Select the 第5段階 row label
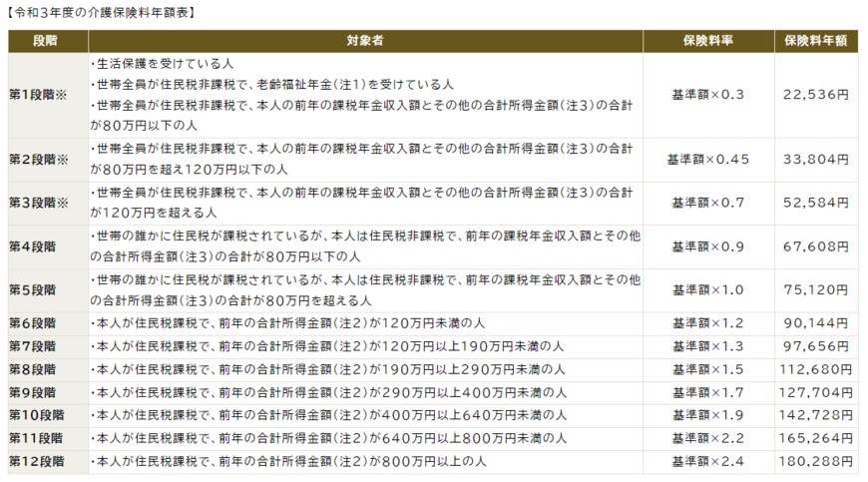 coord(35,289)
